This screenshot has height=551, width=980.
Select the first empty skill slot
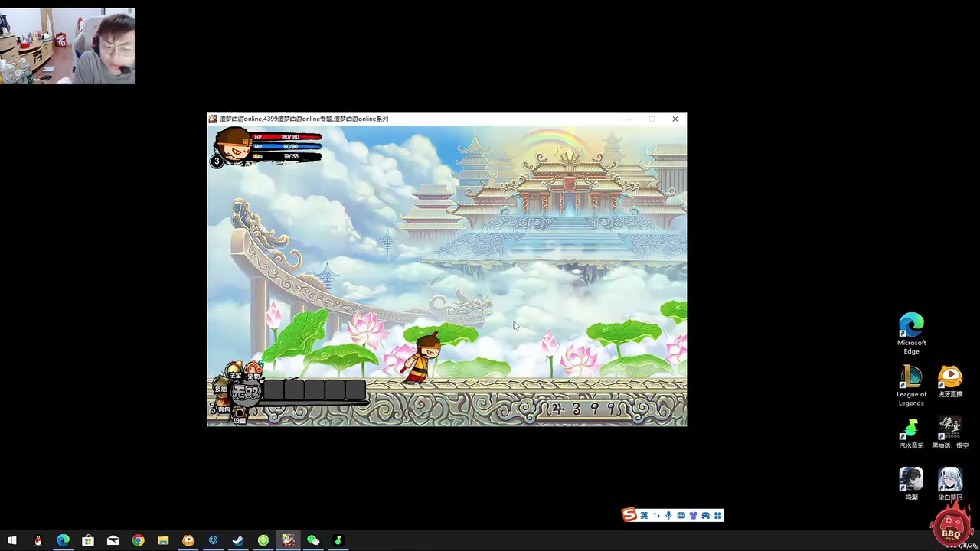point(273,390)
